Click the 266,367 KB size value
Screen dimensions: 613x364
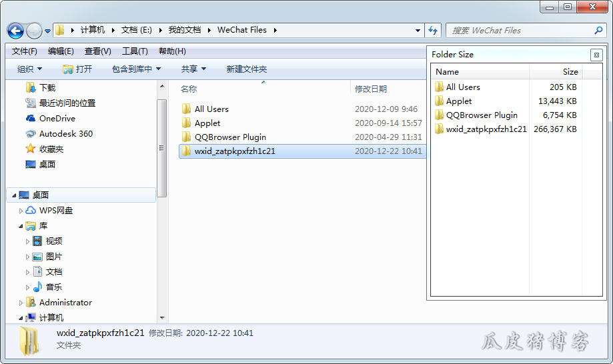point(555,129)
